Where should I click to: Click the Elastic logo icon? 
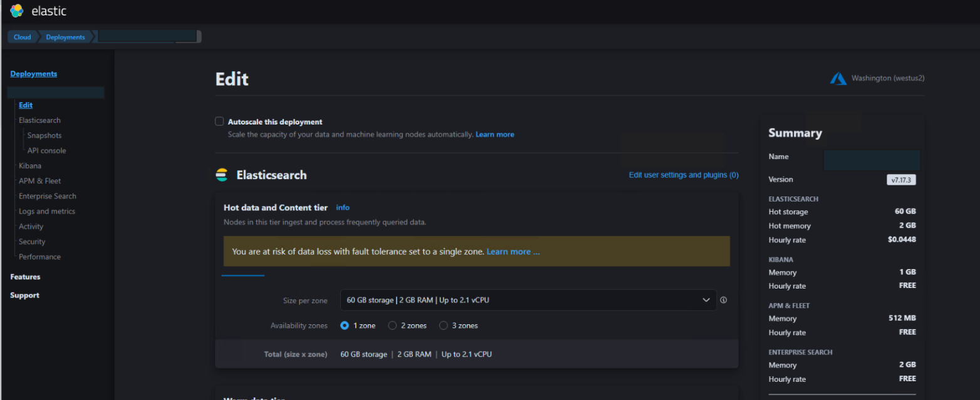click(x=17, y=11)
